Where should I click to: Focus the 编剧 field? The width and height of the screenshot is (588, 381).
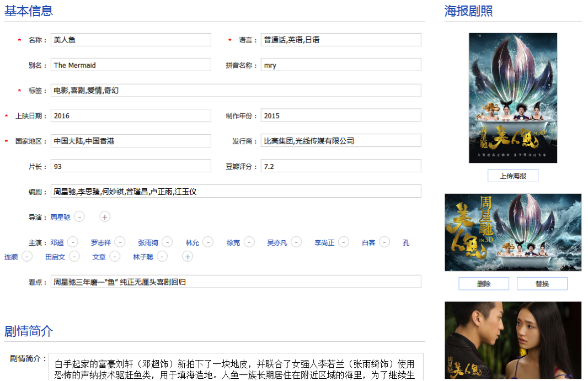(236, 192)
